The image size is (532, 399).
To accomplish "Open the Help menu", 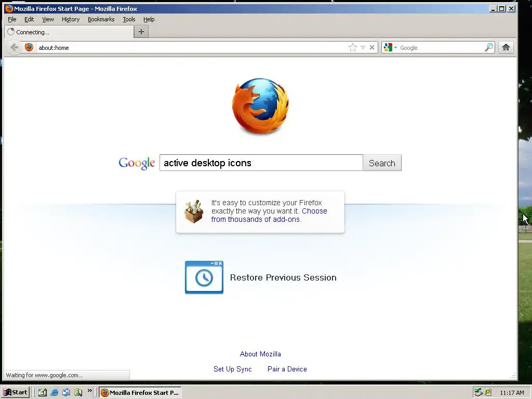I will pyautogui.click(x=149, y=19).
